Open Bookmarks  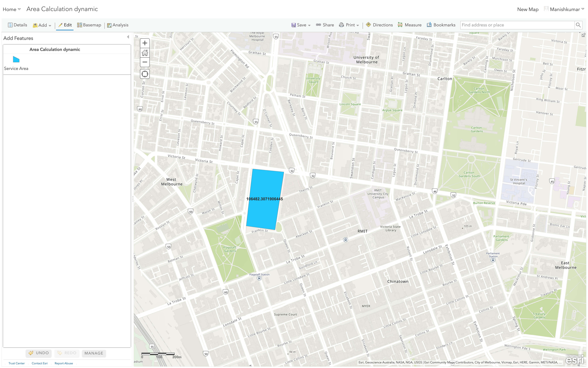[x=441, y=25]
